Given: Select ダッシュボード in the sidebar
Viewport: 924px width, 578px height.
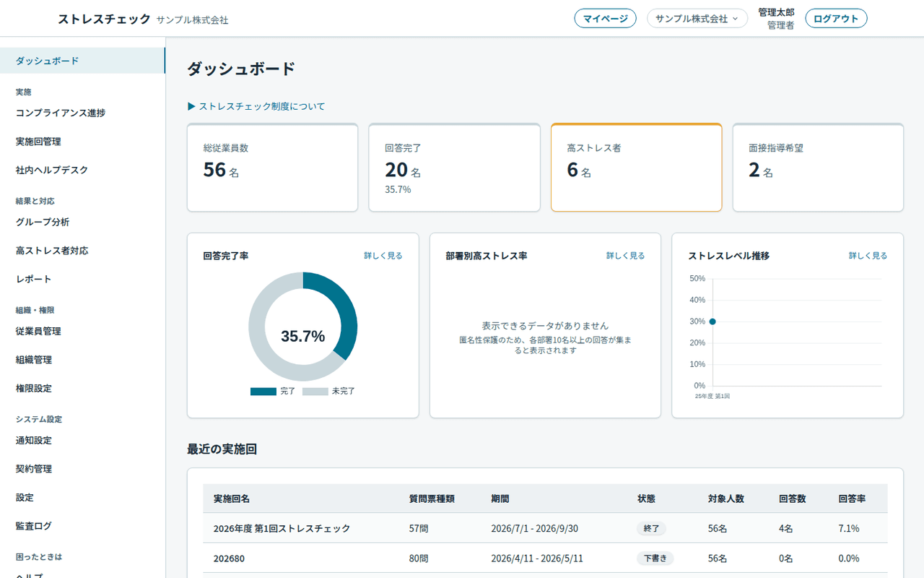Looking at the screenshot, I should [82, 61].
